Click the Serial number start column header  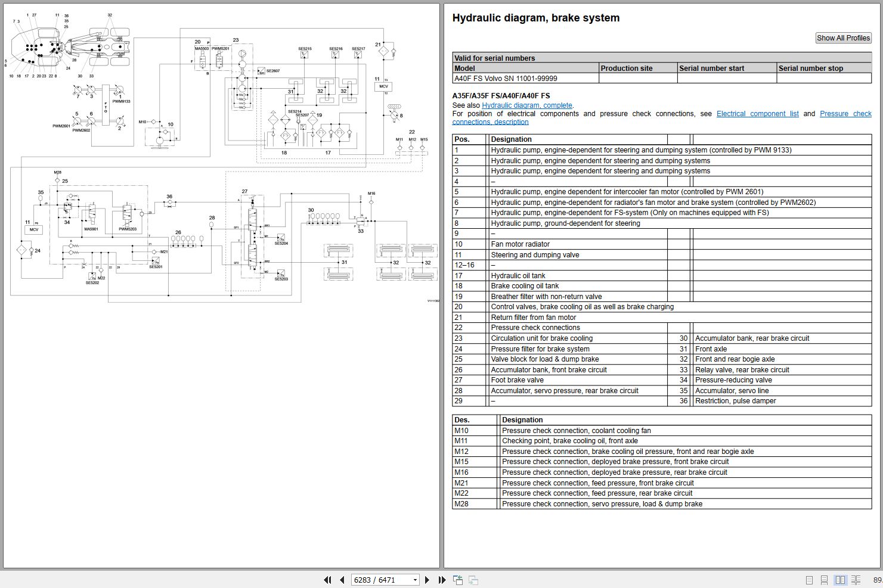point(711,69)
